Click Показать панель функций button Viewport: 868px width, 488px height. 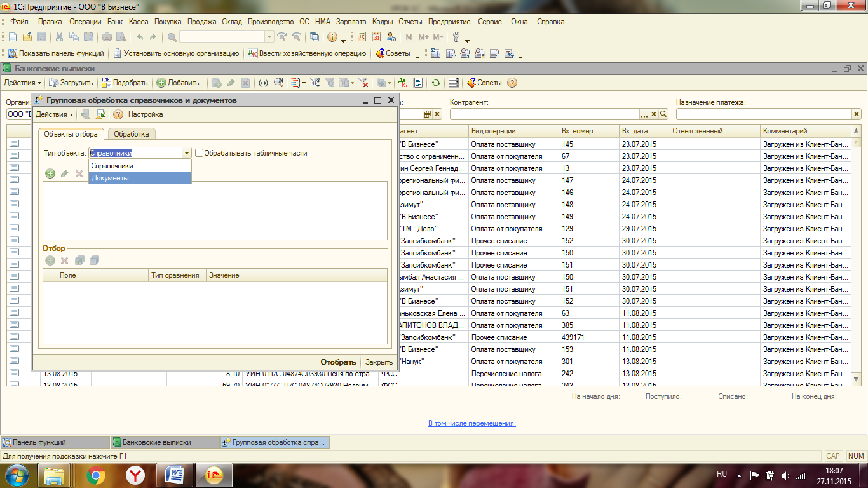tap(57, 54)
